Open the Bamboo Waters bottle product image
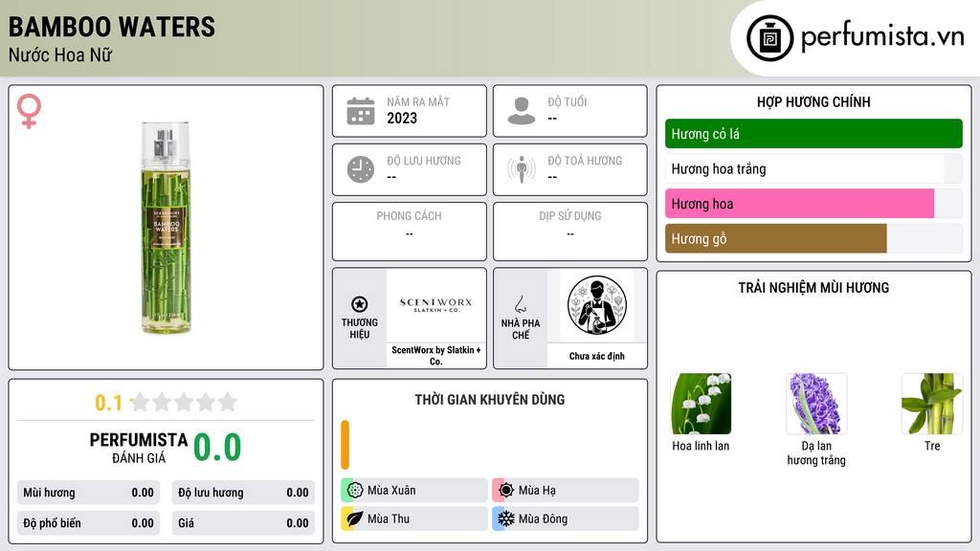The image size is (980, 551). (166, 228)
